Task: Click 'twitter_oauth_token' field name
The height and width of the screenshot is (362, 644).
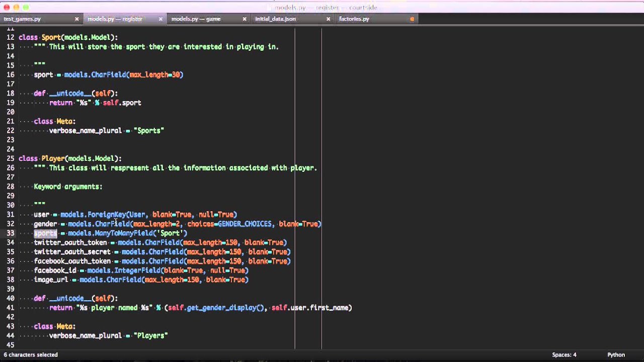Action: 70,242
